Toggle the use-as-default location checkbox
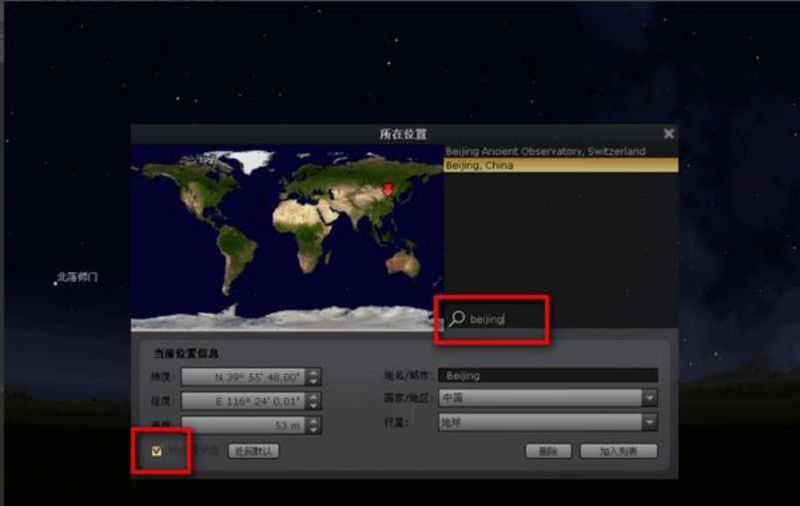The image size is (800, 506). click(156, 451)
